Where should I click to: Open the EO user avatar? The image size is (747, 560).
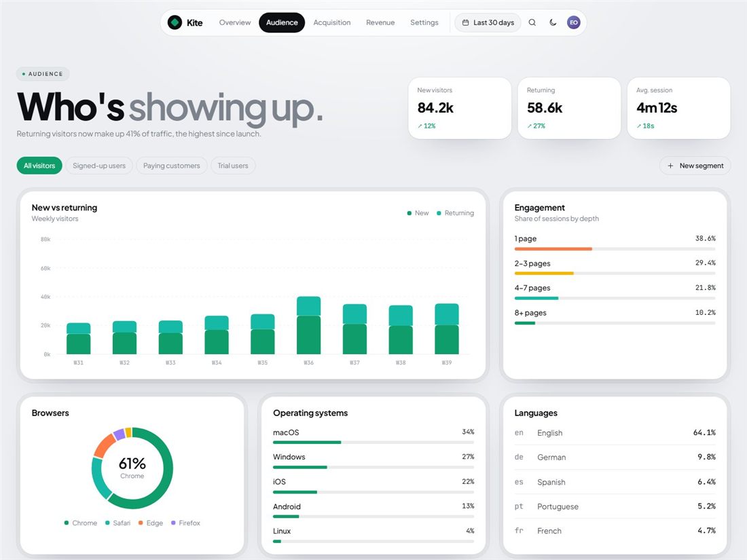click(574, 22)
